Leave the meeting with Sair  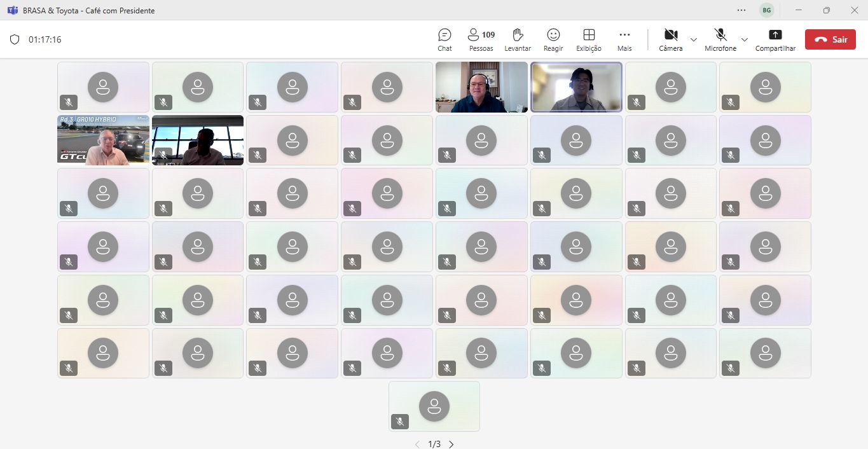[x=830, y=39]
